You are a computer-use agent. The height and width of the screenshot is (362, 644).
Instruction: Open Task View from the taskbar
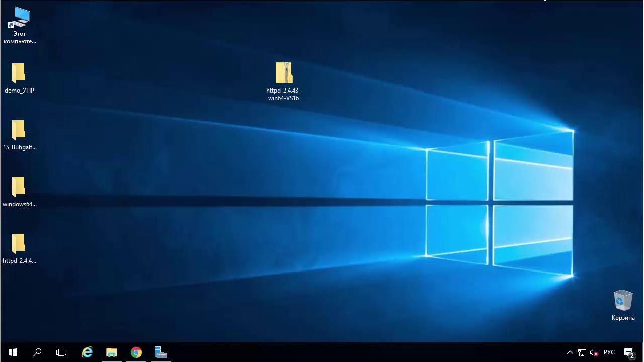coord(61,352)
